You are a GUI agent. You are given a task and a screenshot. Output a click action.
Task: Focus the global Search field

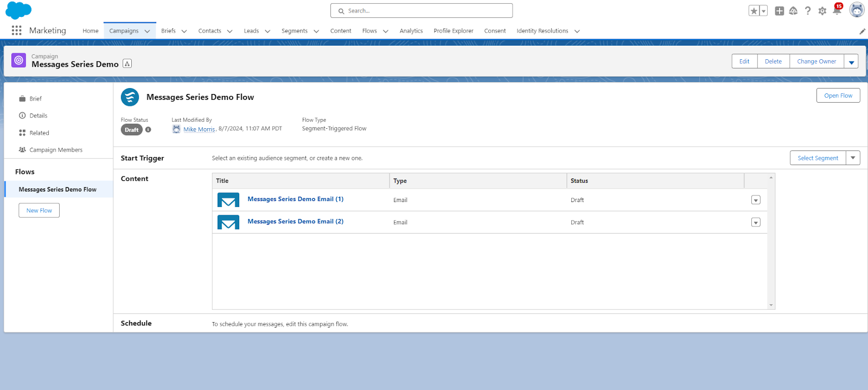coord(422,11)
